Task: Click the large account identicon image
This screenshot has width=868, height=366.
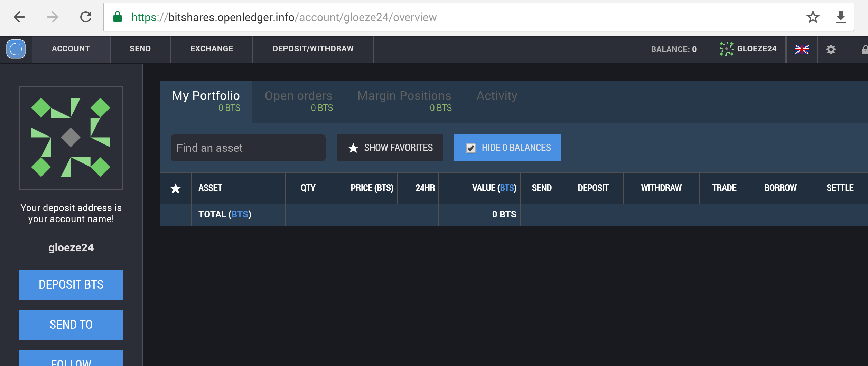Action: [71, 138]
